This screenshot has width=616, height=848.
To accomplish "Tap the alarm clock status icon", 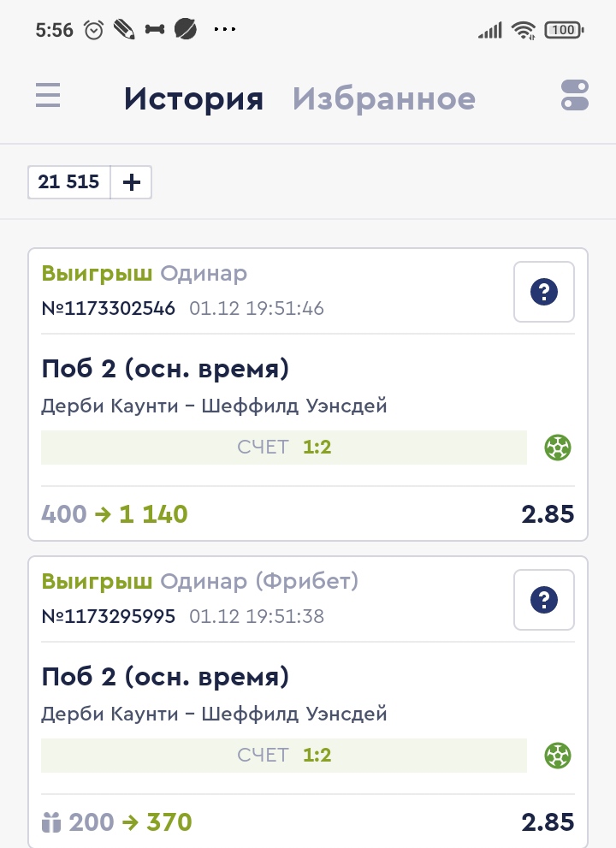I will [x=94, y=30].
